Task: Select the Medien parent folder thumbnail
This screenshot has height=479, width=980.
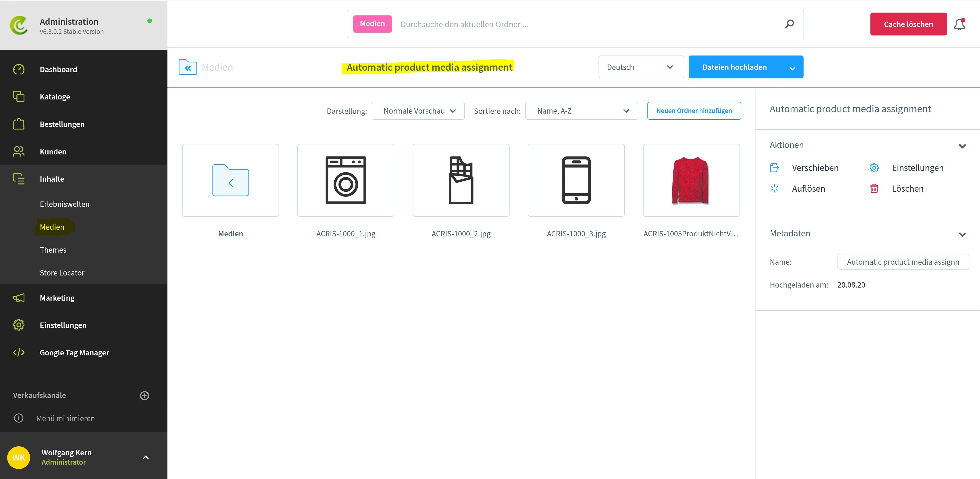Action: 230,180
